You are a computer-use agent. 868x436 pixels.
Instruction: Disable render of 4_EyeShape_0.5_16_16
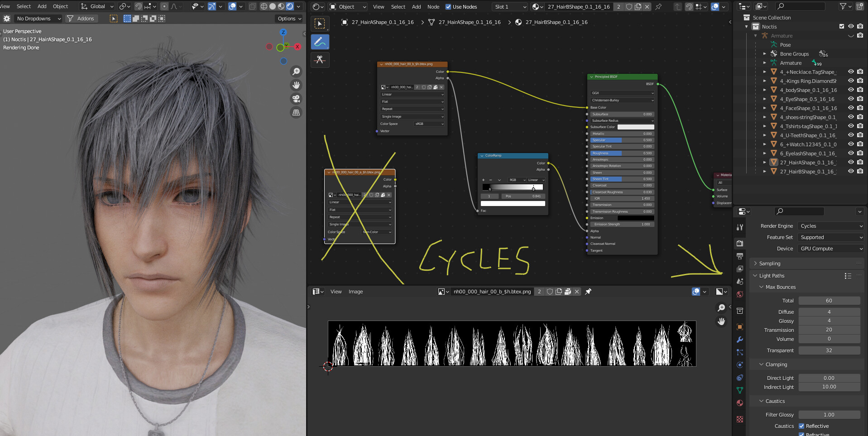click(860, 99)
